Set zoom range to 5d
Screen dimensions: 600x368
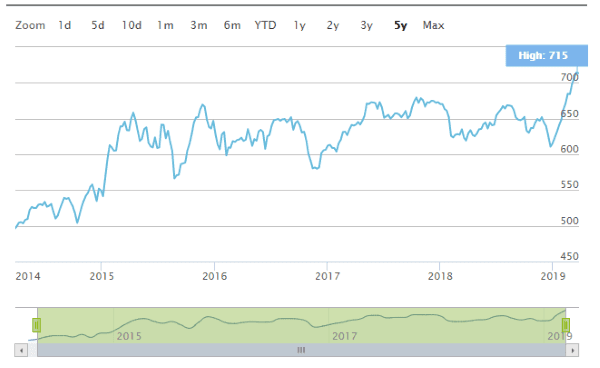pos(98,25)
